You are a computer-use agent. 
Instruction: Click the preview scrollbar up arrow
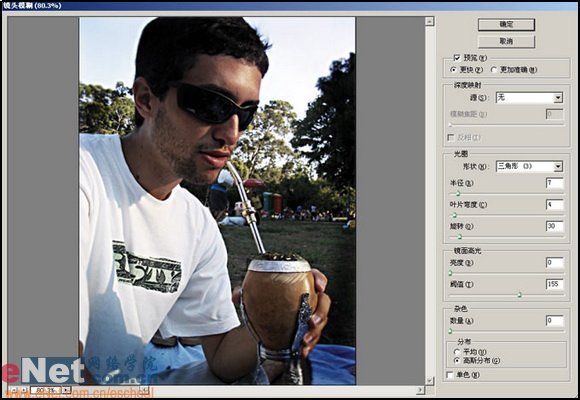pos(429,21)
